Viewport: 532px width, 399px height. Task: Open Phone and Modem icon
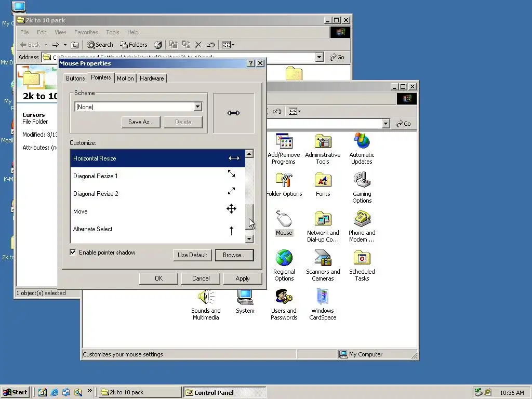click(362, 227)
